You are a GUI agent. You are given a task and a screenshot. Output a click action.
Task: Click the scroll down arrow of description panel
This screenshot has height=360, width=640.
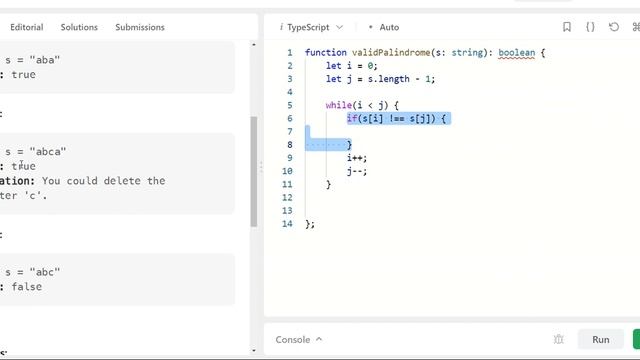click(x=254, y=351)
